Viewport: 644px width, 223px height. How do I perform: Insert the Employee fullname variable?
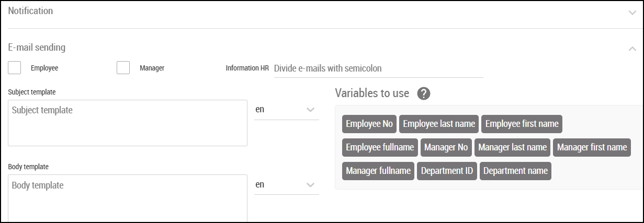[380, 147]
